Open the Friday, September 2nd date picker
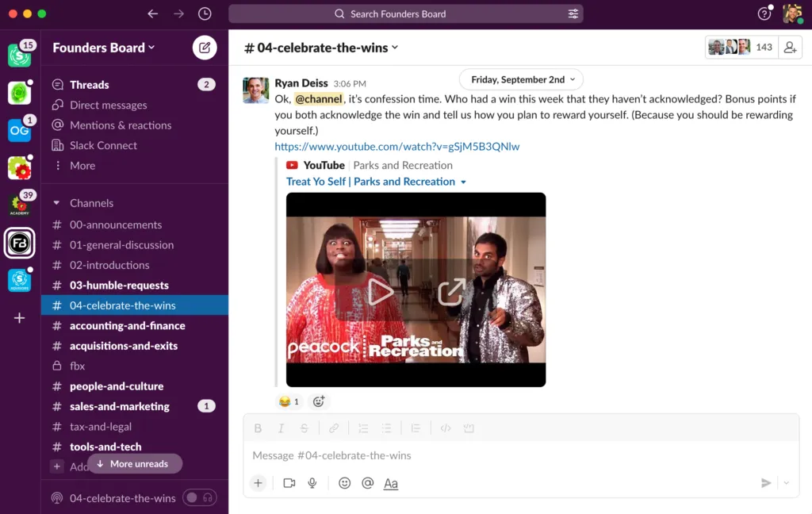Viewport: 812px width, 514px height. (521, 79)
